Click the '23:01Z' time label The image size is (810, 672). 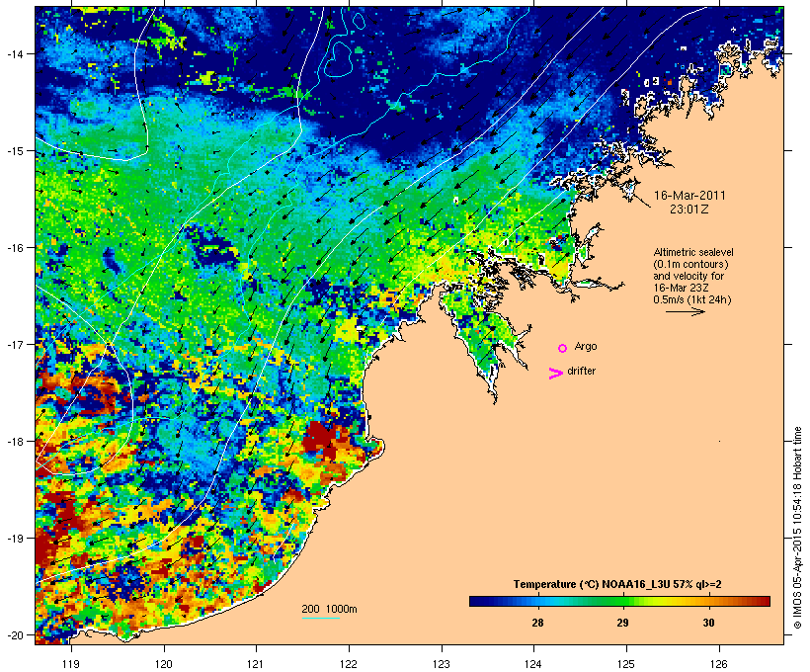click(689, 210)
